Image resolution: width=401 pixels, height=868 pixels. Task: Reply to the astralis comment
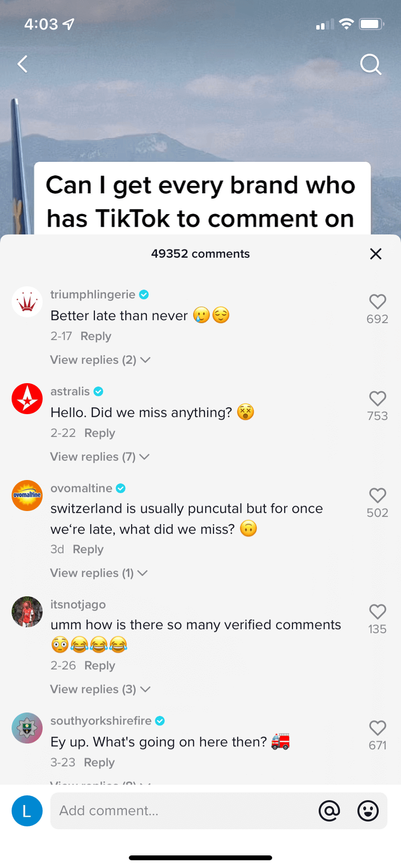100,433
